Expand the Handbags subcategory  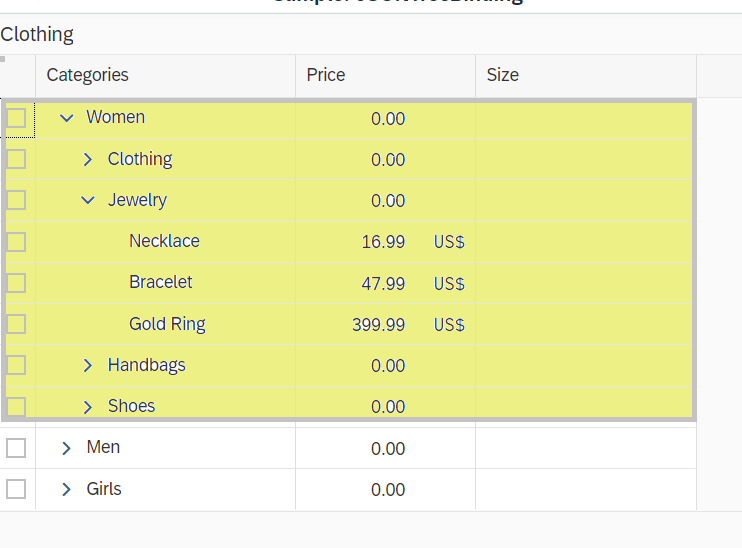[88, 366]
